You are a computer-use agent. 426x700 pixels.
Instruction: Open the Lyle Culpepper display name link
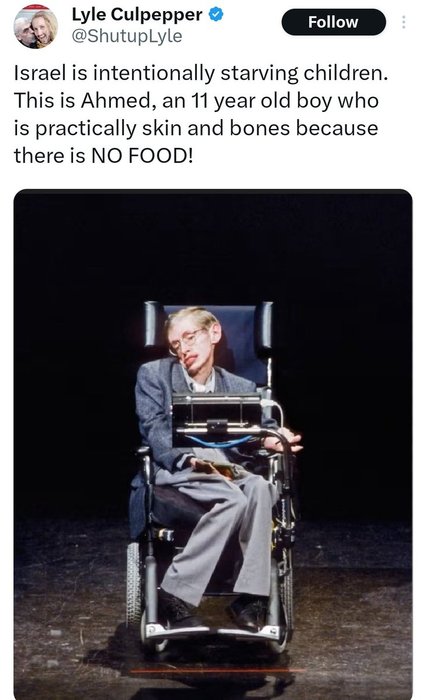pyautogui.click(x=137, y=15)
